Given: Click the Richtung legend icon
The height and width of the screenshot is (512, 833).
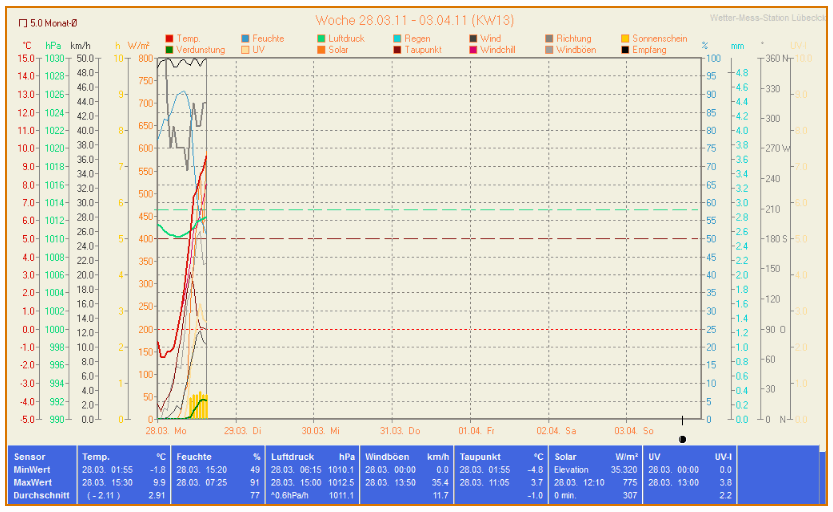Looking at the screenshot, I should [x=549, y=38].
